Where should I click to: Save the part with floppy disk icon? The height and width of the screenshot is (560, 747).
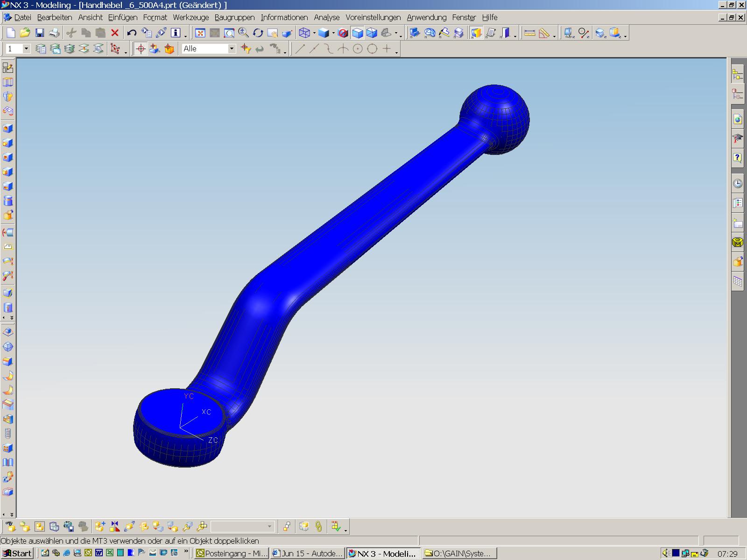click(x=40, y=33)
